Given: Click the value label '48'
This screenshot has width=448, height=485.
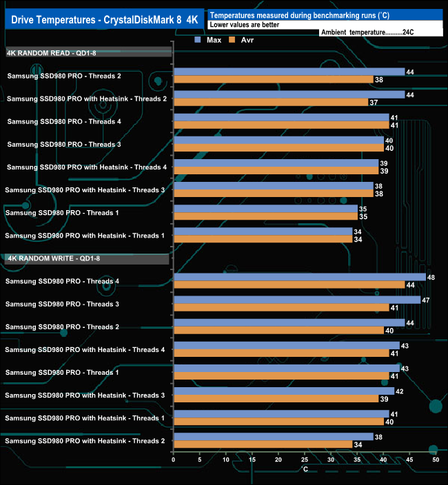Looking at the screenshot, I should point(431,278).
